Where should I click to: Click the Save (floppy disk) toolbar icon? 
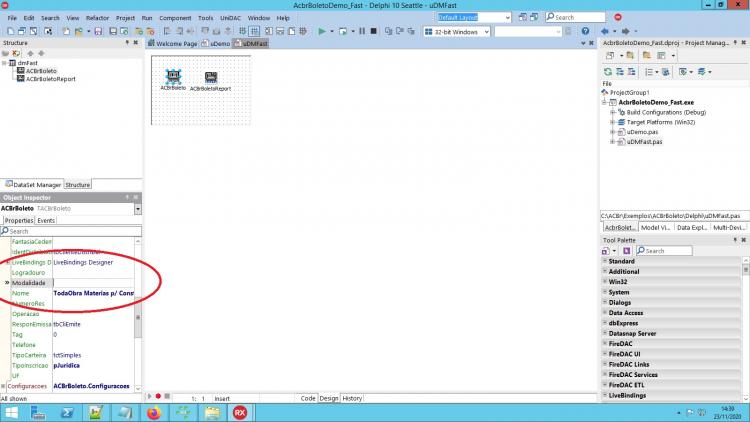98,31
